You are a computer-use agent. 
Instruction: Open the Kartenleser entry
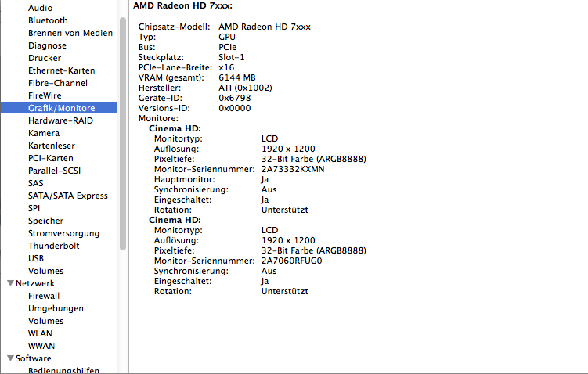(x=52, y=146)
